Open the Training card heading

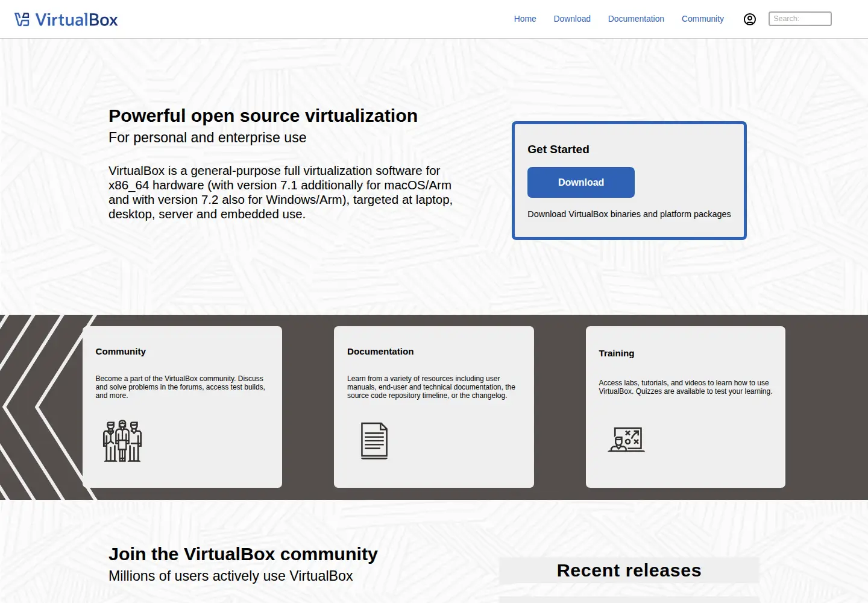point(616,353)
